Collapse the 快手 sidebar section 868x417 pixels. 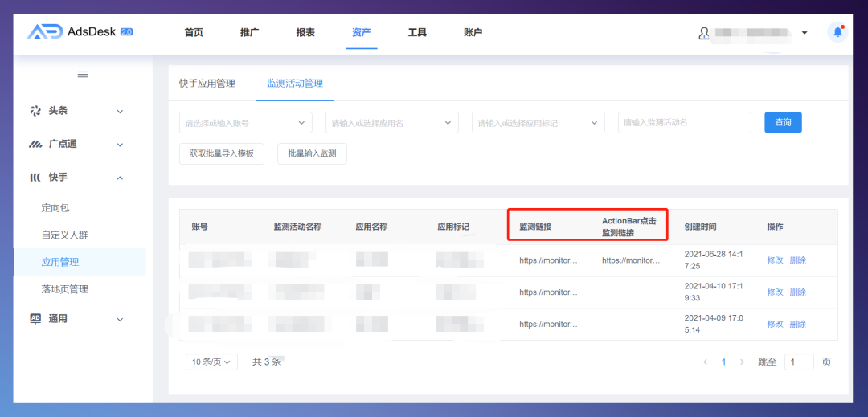pyautogui.click(x=120, y=178)
